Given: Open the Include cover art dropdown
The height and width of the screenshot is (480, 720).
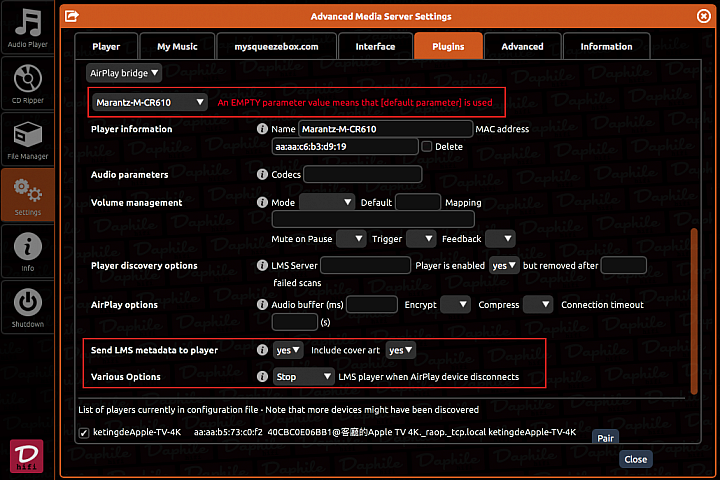Looking at the screenshot, I should coord(400,350).
